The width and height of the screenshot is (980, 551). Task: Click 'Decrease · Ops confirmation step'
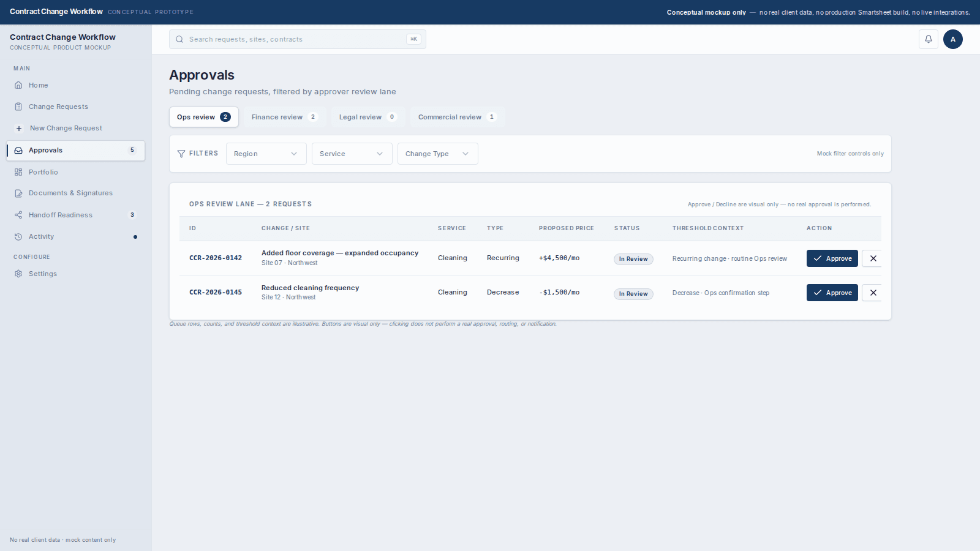721,293
